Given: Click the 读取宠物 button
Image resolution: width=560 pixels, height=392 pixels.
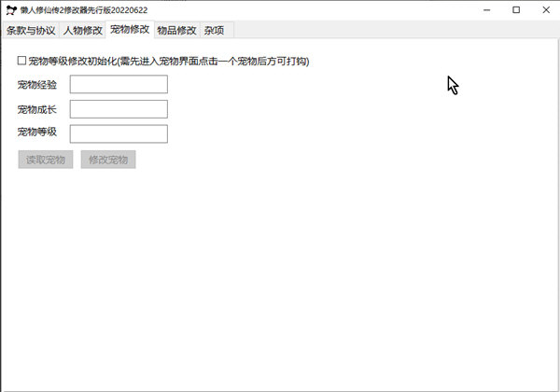Looking at the screenshot, I should [x=46, y=160].
